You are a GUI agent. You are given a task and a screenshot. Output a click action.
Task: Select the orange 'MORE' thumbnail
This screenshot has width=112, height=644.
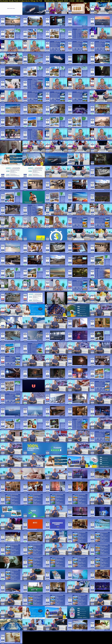pos(34,524)
